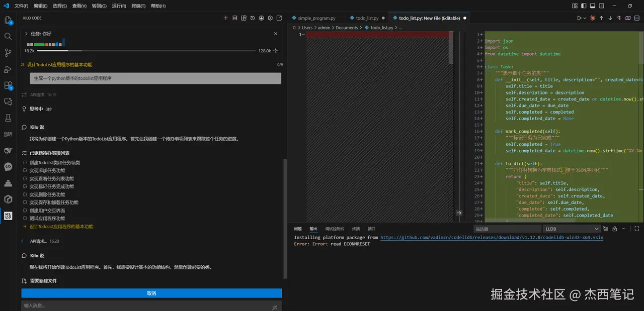Click the context usage progress bar

pos(146,51)
